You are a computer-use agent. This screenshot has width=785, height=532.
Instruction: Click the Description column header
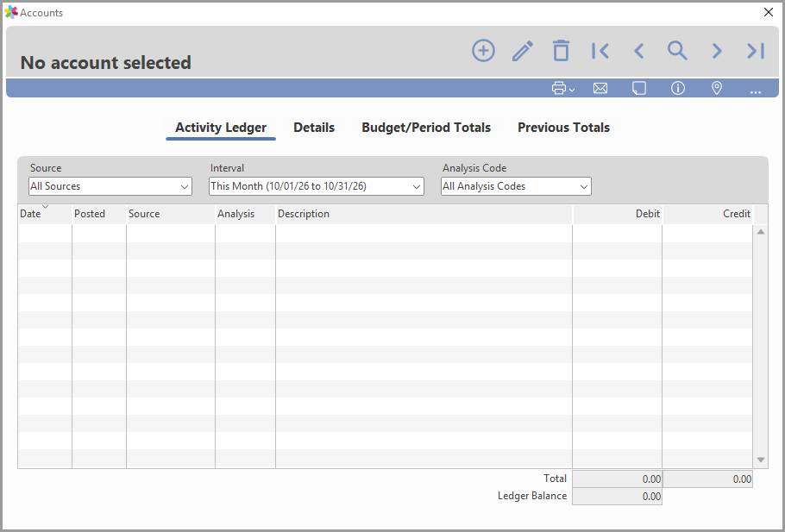[424, 214]
